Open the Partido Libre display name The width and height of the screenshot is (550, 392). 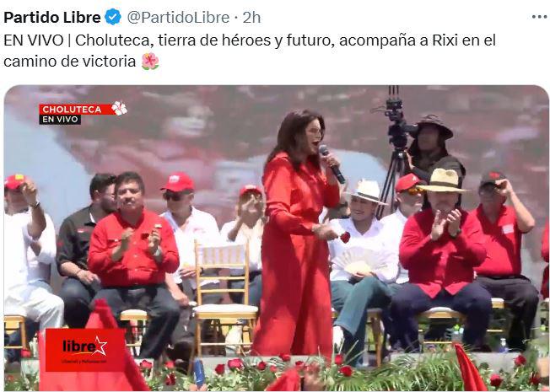(52, 17)
